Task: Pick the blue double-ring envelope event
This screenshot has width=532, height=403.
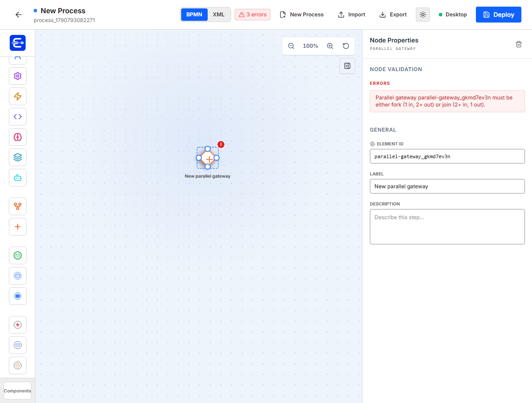Action: click(18, 276)
